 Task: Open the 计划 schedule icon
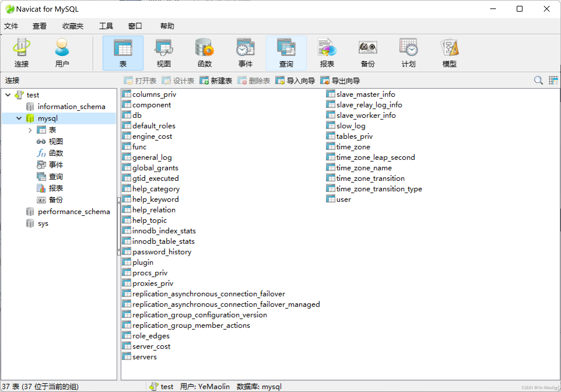pos(408,52)
